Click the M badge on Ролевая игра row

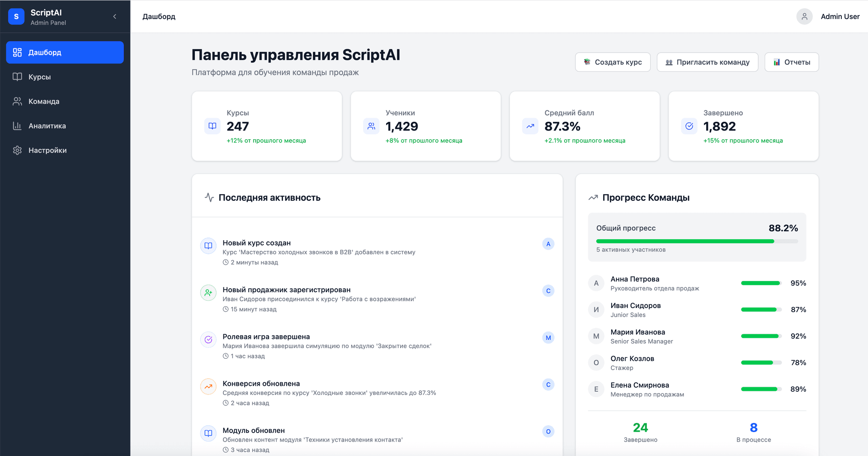tap(548, 337)
